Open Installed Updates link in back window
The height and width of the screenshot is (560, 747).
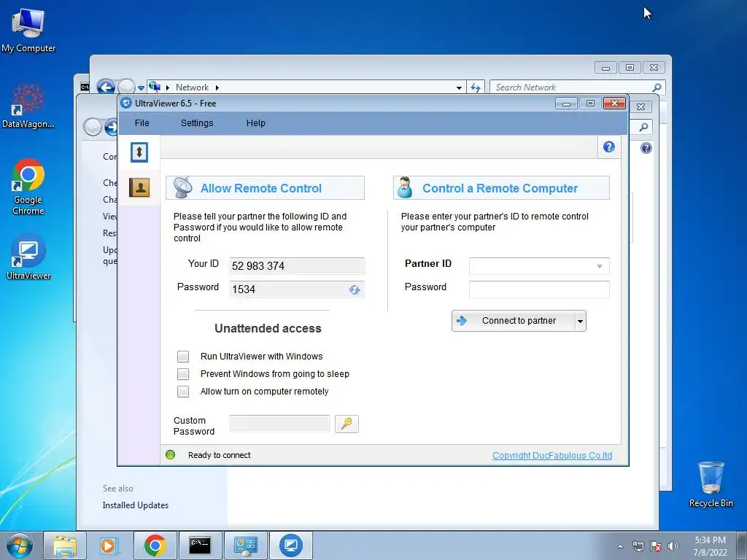[x=135, y=505]
